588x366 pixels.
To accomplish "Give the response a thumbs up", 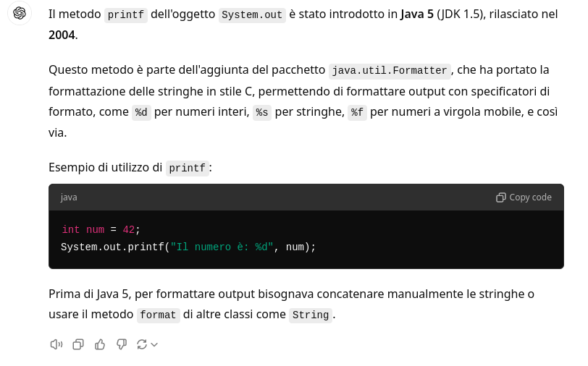I will coord(100,344).
